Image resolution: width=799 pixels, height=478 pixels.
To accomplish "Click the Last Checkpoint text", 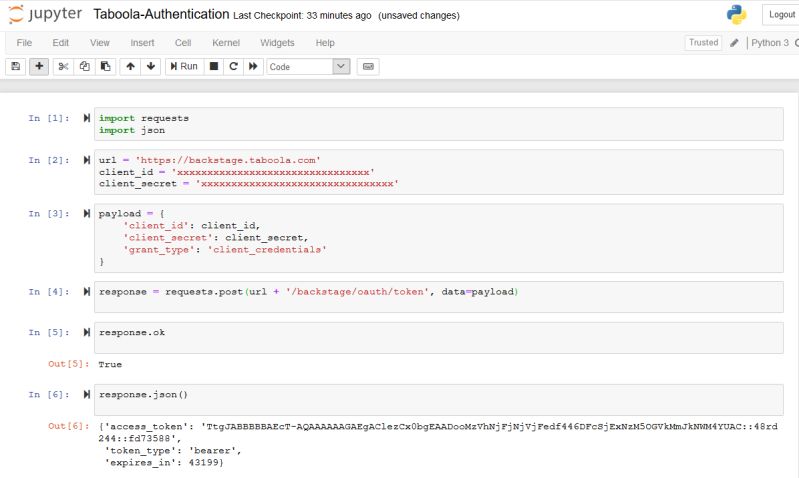I will point(302,16).
